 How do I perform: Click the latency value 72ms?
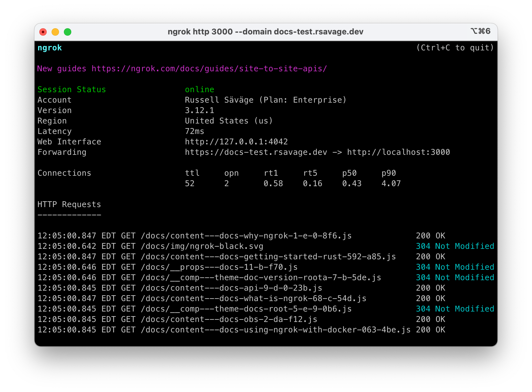194,131
